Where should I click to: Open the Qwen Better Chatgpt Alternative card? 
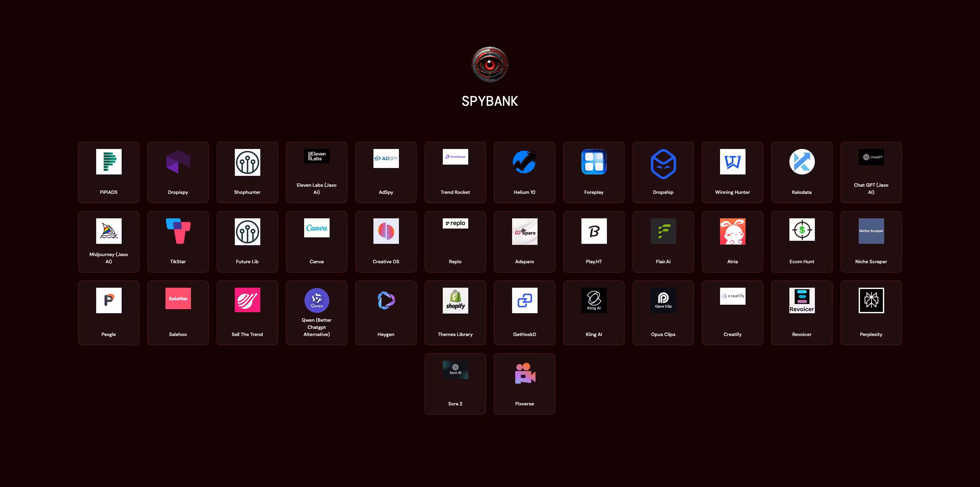[x=316, y=313]
